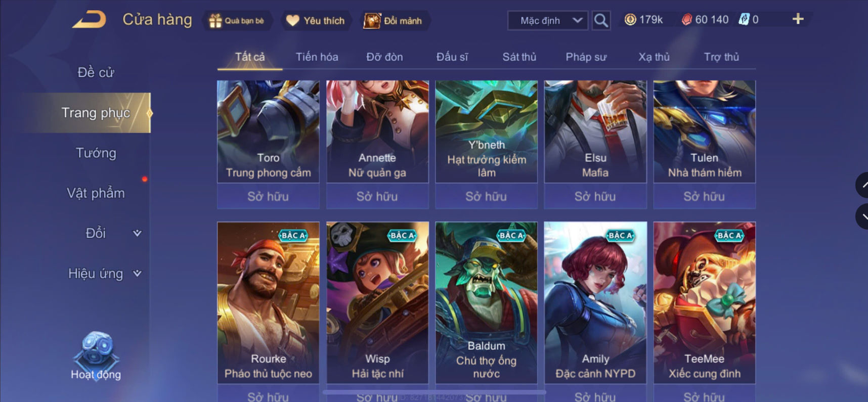Viewport: 868px width, 402px height.
Task: Open the search magnifier icon
Action: coord(601,21)
